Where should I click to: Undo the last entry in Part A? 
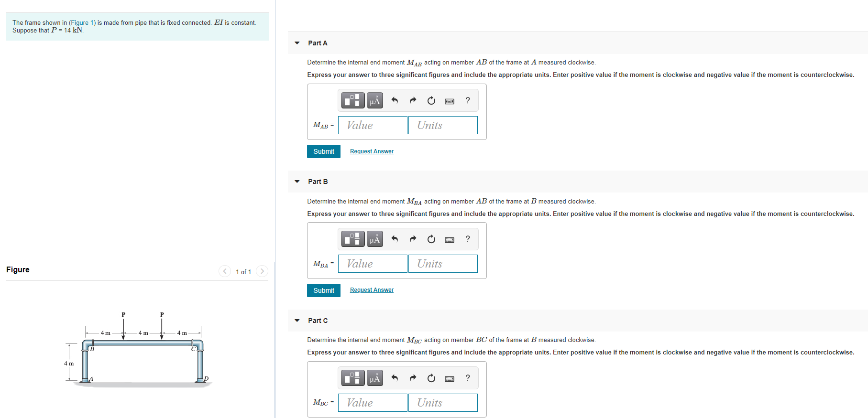[x=395, y=100]
